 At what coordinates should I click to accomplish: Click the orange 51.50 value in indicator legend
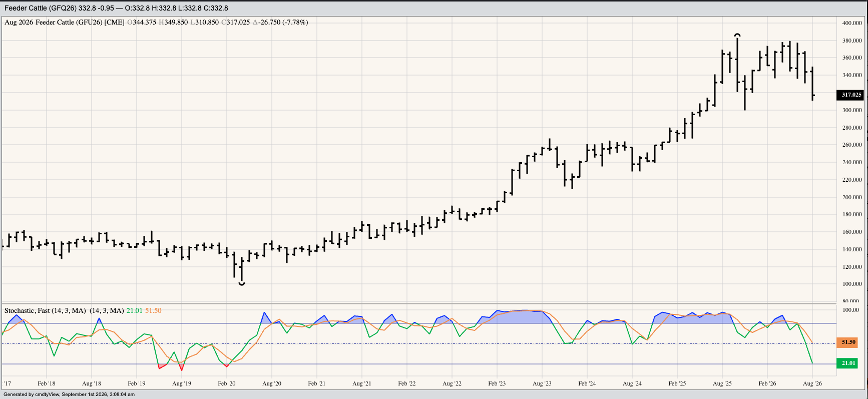[x=153, y=310]
